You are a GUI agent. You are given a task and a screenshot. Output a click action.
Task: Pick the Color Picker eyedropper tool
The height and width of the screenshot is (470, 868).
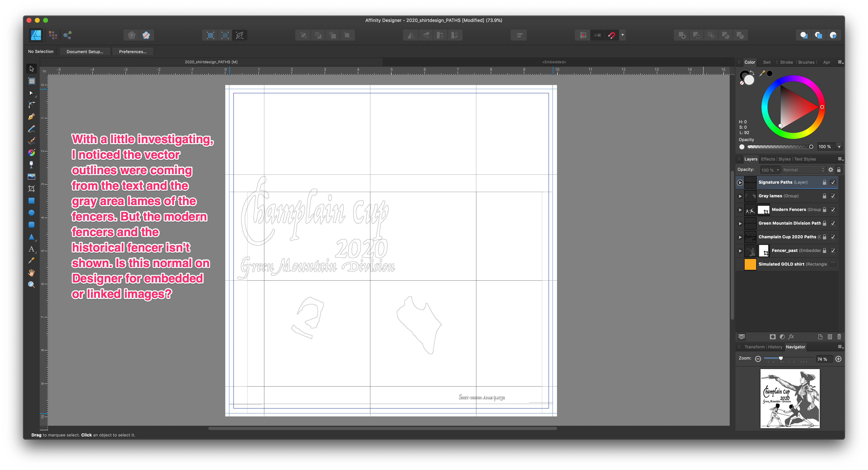point(31,261)
